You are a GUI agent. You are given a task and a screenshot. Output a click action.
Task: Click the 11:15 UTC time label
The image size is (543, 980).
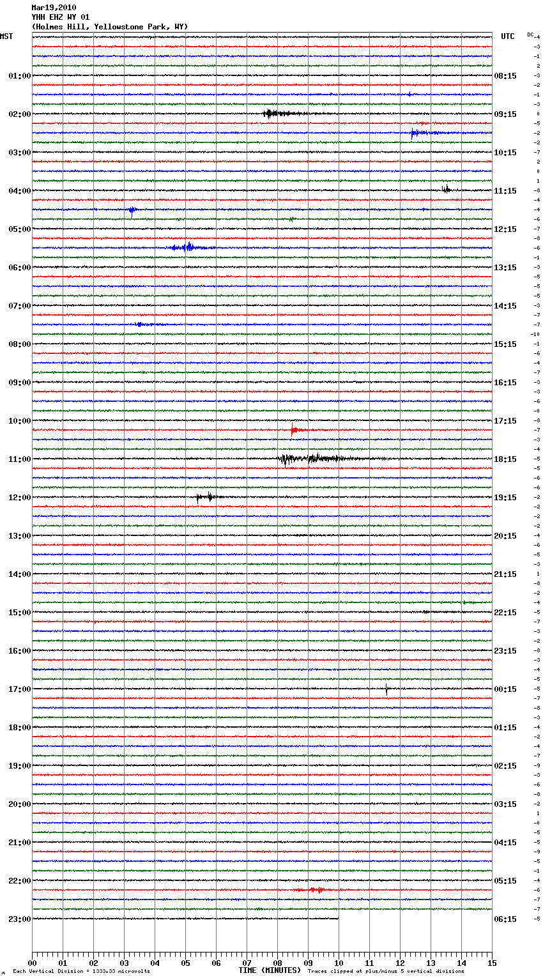pos(505,191)
